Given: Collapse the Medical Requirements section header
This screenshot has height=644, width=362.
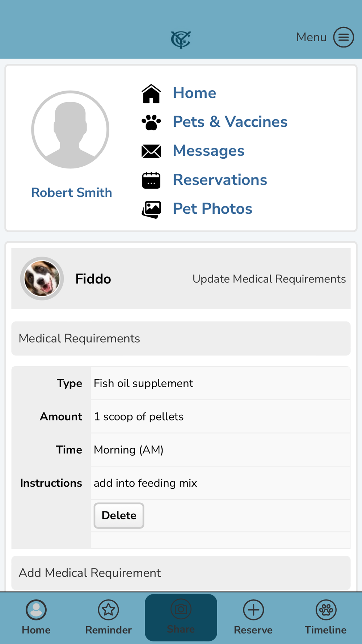Looking at the screenshot, I should pyautogui.click(x=181, y=338).
